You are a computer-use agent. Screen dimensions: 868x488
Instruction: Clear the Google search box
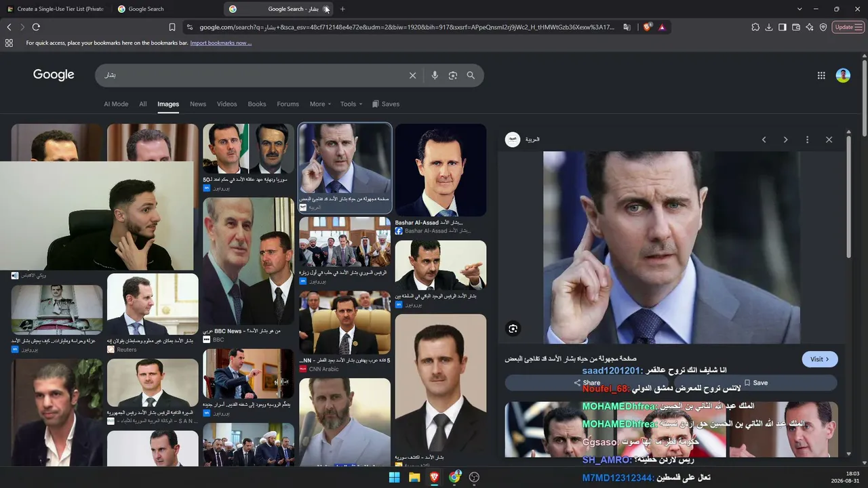412,75
